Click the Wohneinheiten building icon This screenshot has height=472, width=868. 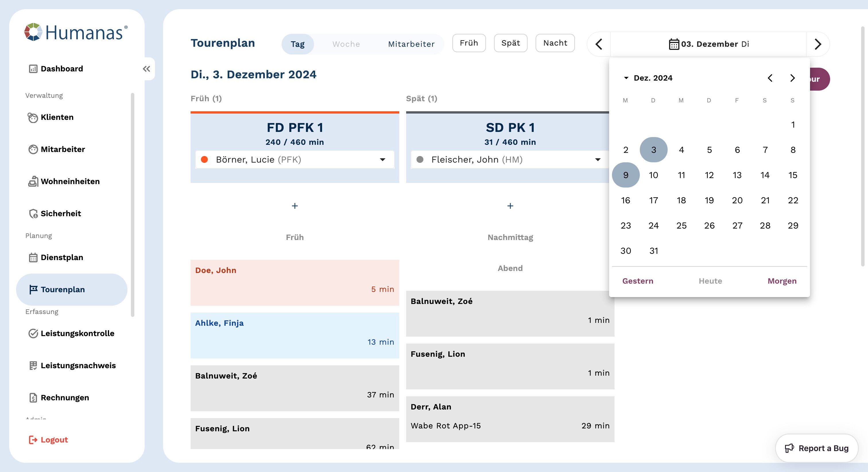point(33,182)
